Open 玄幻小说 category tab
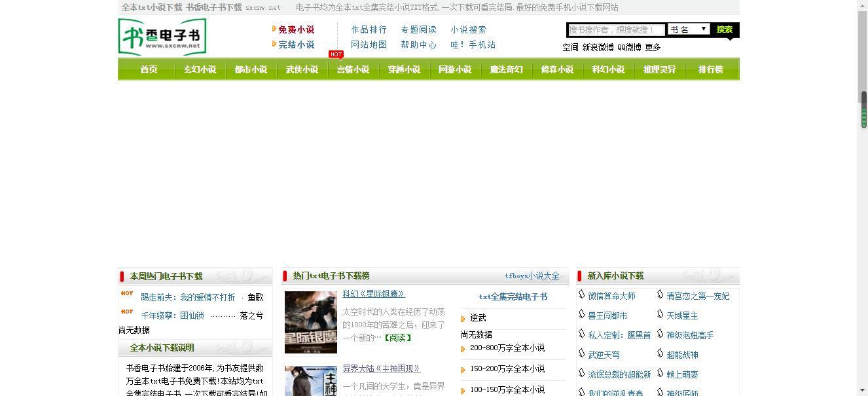This screenshot has height=396, width=868. (x=200, y=69)
